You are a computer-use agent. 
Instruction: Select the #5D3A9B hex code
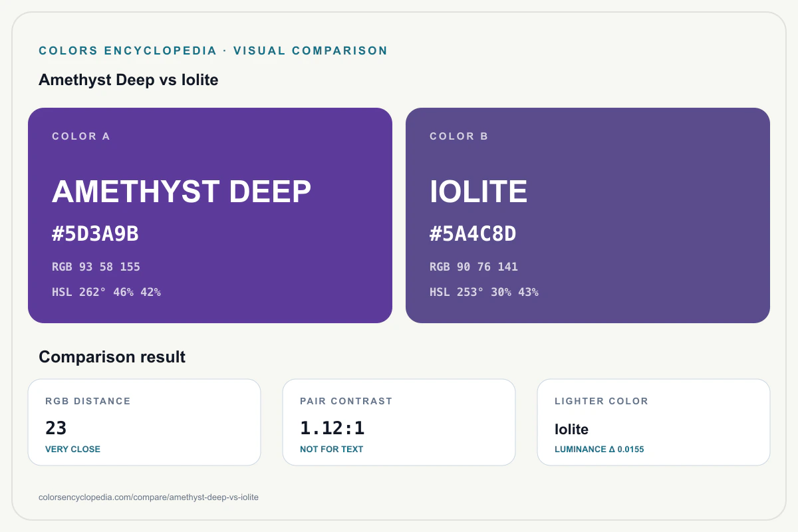click(95, 234)
